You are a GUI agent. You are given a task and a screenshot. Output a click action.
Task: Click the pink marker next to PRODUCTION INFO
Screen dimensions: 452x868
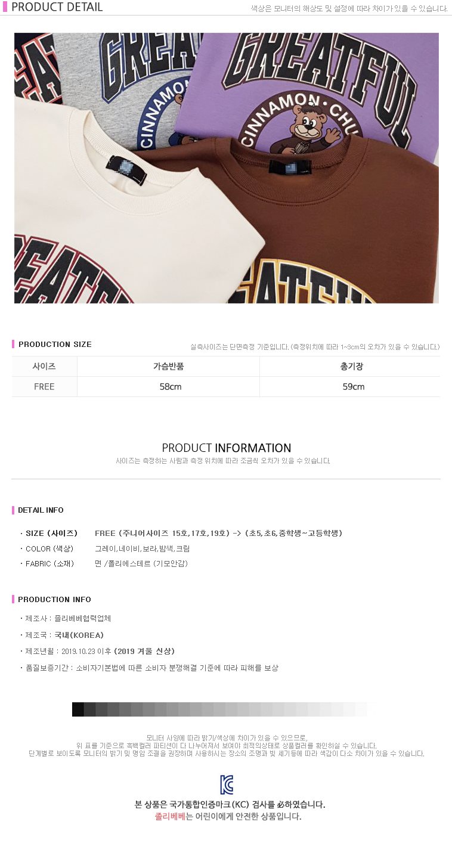point(13,599)
